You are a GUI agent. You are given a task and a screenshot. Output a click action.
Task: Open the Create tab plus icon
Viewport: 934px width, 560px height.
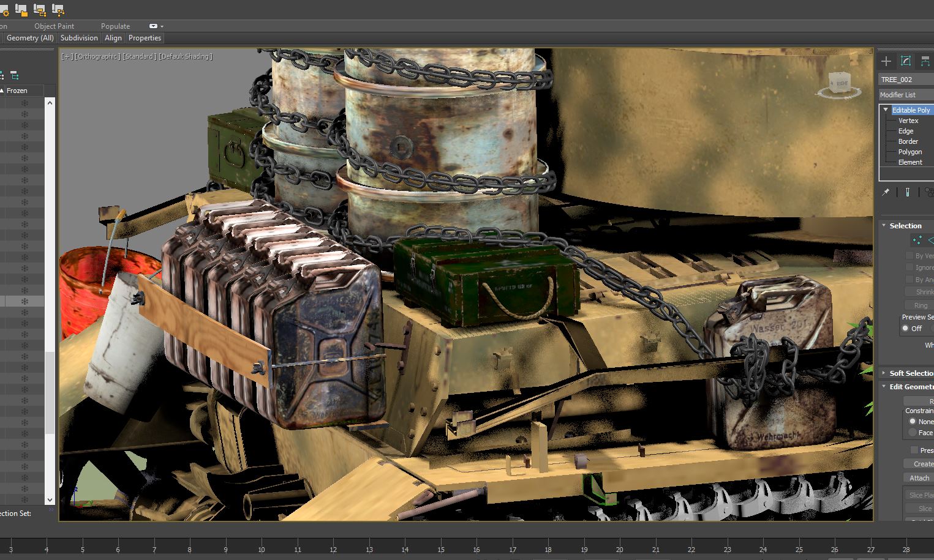coord(886,61)
